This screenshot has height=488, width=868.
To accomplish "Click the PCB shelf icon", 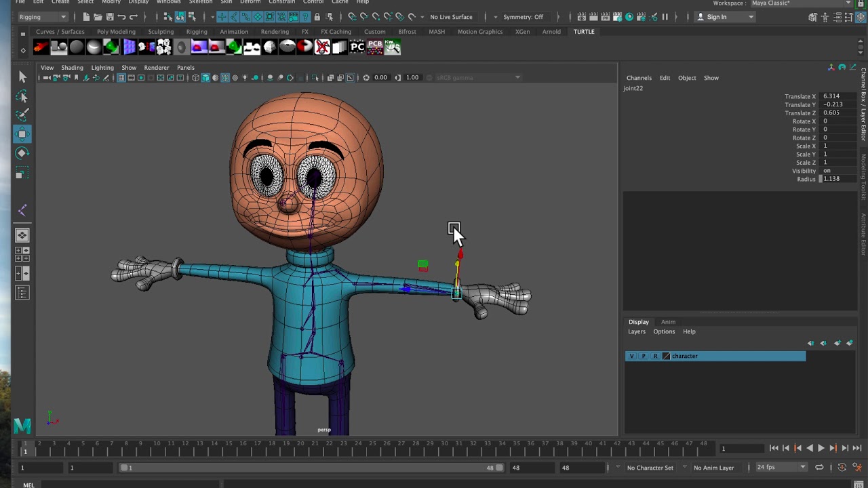I will coord(375,47).
